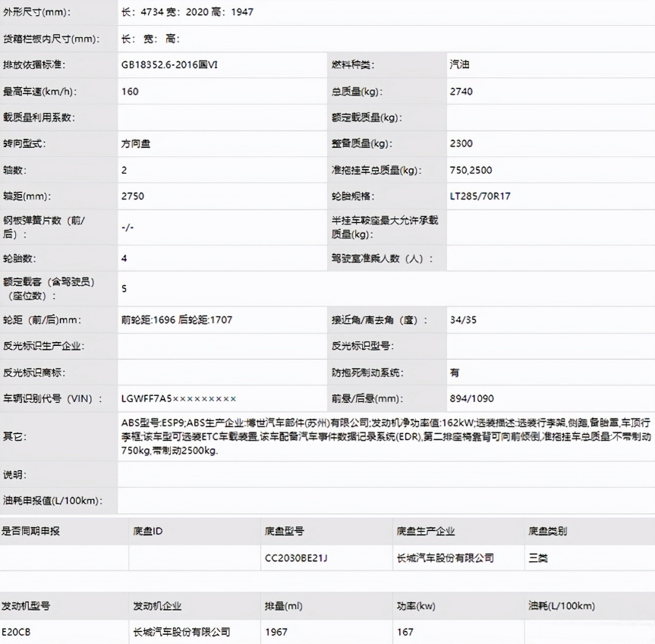
Task: Click the engine power value 167
Action: [405, 631]
